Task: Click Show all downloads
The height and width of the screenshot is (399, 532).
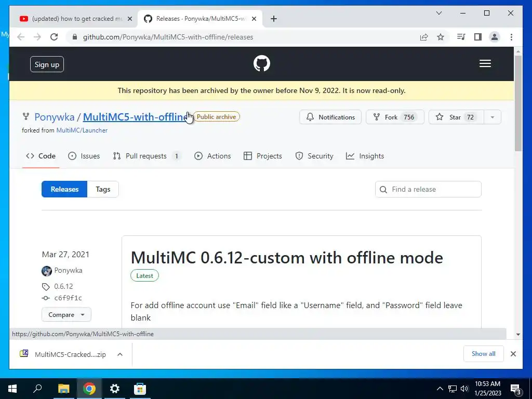Action: click(x=483, y=354)
